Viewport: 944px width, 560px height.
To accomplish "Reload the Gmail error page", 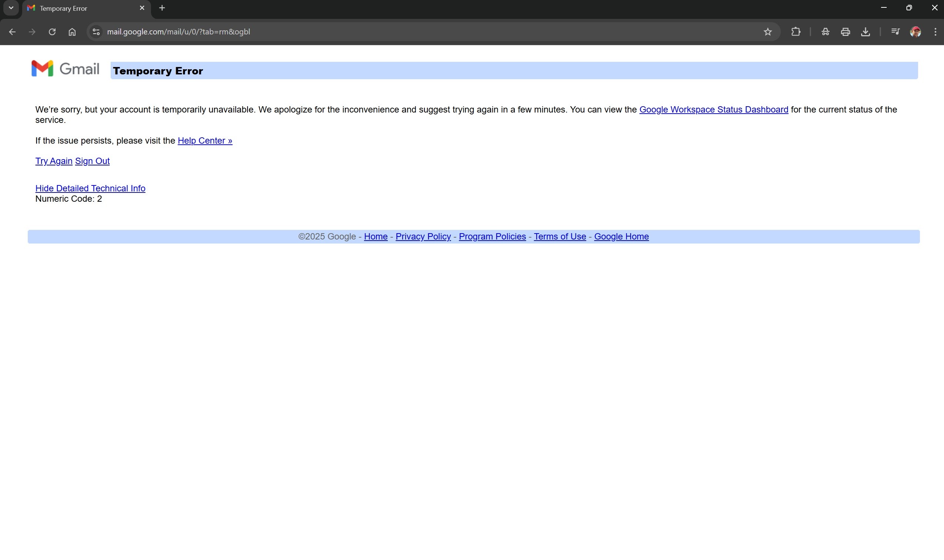I will (52, 32).
